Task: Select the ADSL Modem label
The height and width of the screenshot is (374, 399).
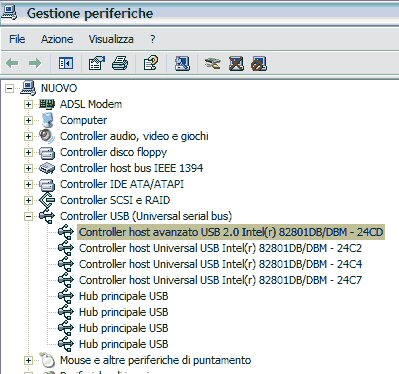Action: click(91, 104)
